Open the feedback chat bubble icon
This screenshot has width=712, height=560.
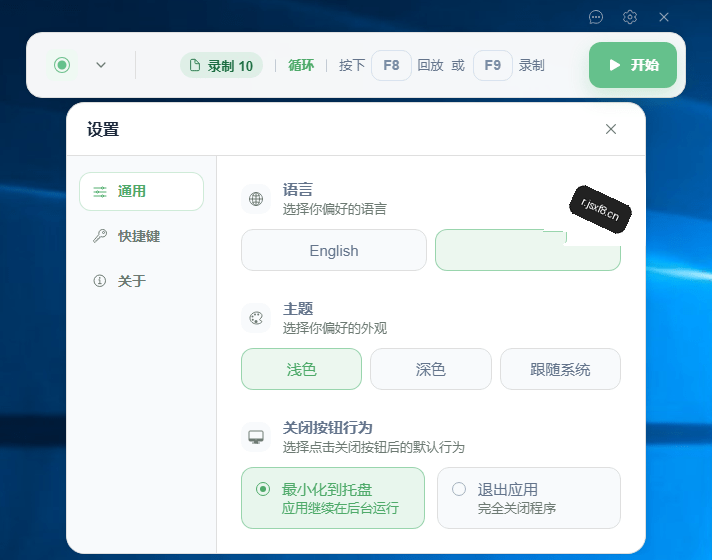pos(596,17)
